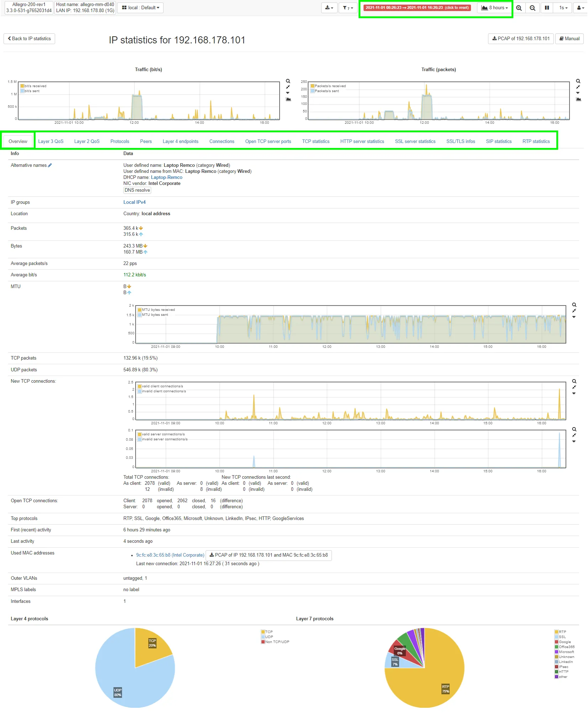Click the pencil icon to edit Alternative names
Viewport: 588px width, 727px height.
pyautogui.click(x=50, y=165)
